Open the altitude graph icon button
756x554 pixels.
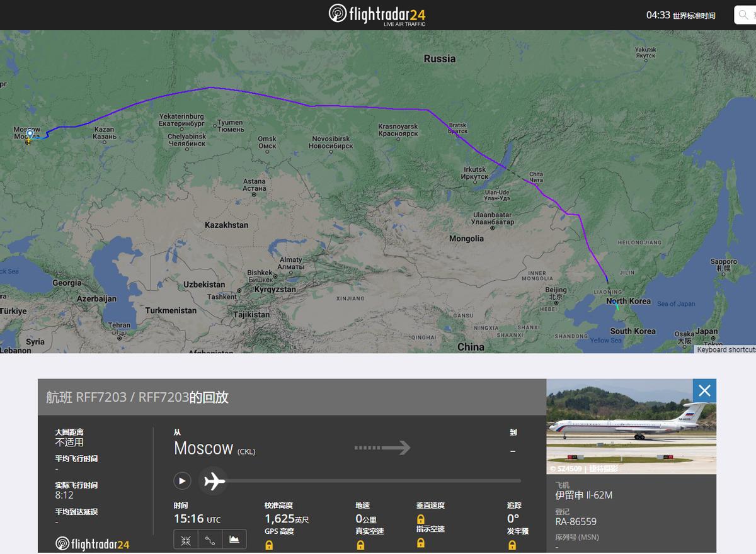click(x=234, y=540)
